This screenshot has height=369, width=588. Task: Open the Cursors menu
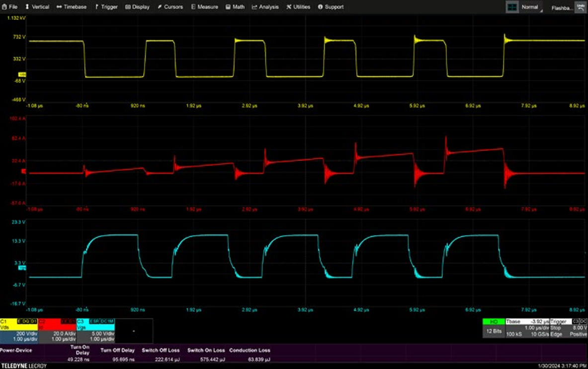point(170,7)
